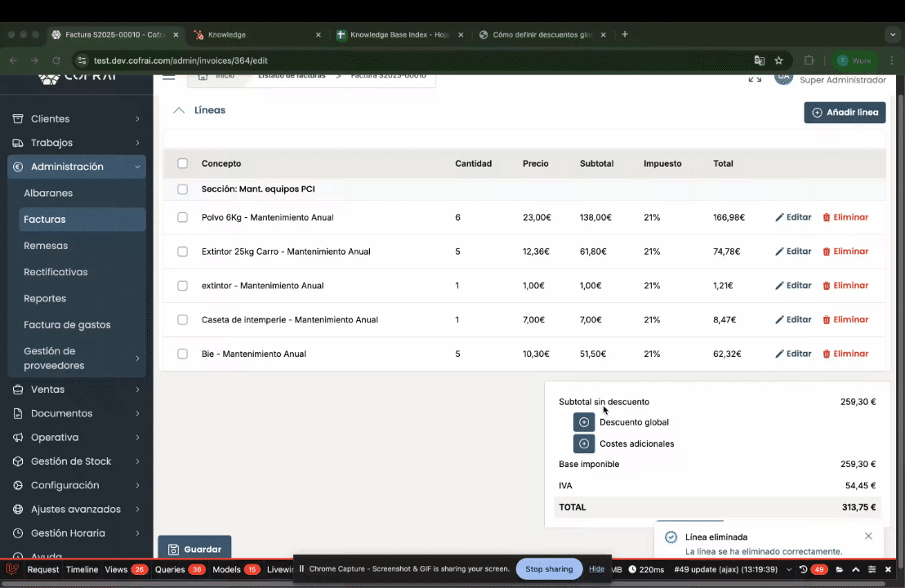Click the plus icon beside Descuento global
This screenshot has width=905, height=588.
584,422
